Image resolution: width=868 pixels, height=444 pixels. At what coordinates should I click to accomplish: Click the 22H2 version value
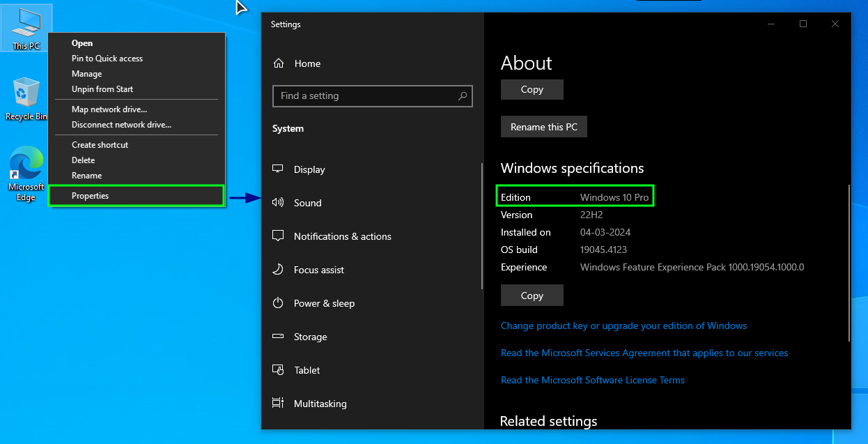click(x=591, y=215)
